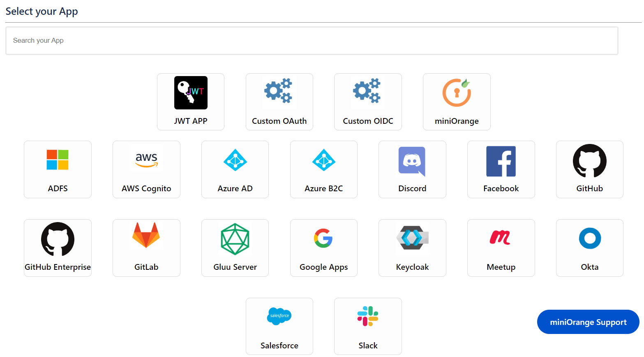This screenshot has height=357, width=644.
Task: Choose the Azure B2C icon
Action: click(x=324, y=160)
